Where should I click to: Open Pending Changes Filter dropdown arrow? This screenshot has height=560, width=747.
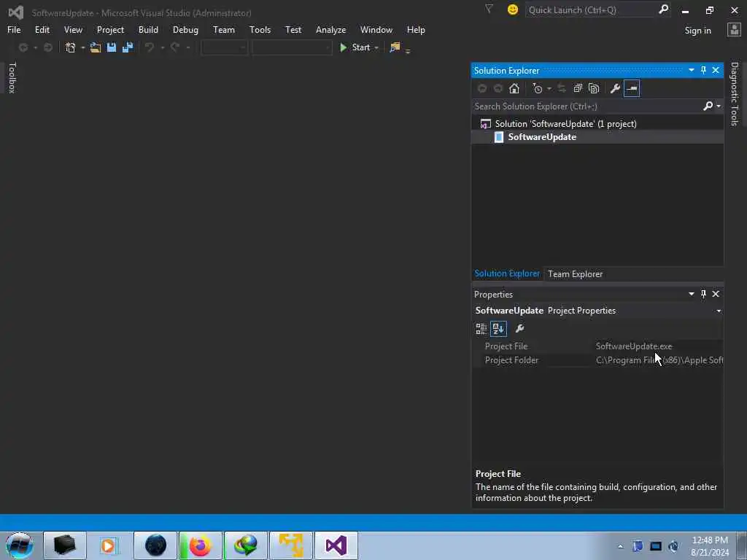pyautogui.click(x=549, y=88)
